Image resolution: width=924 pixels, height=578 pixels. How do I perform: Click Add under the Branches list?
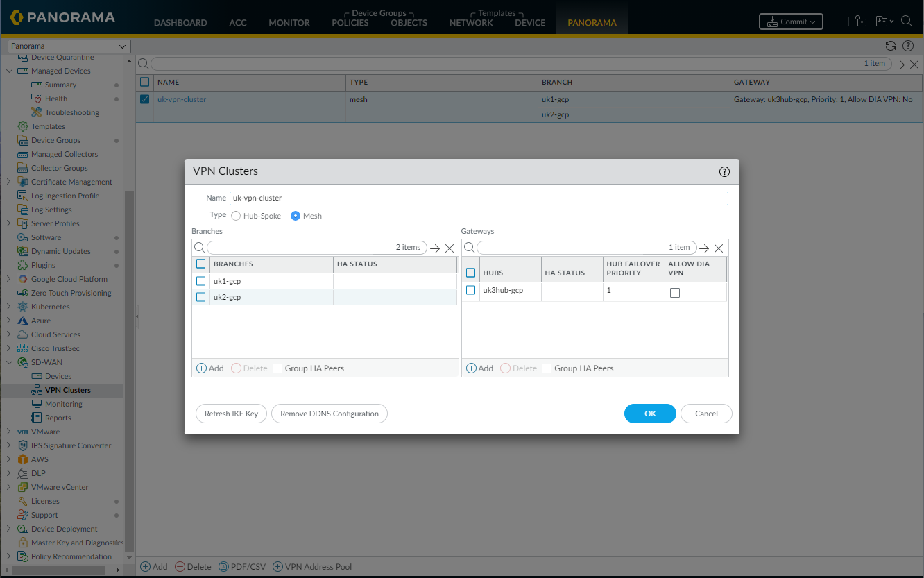(x=210, y=368)
